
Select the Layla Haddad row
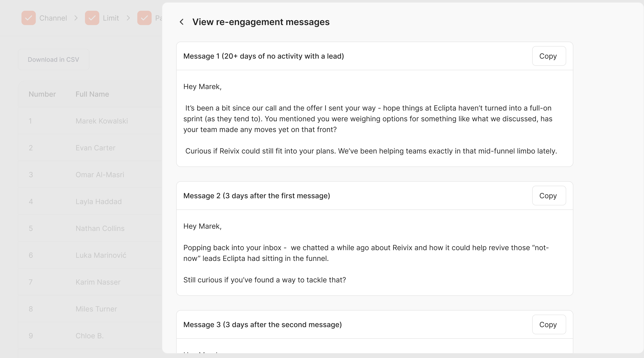[98, 202]
